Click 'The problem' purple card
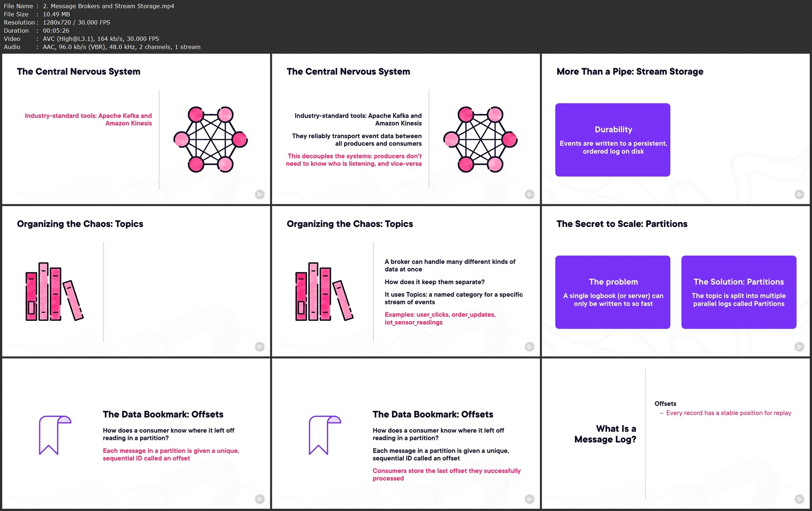 point(612,292)
